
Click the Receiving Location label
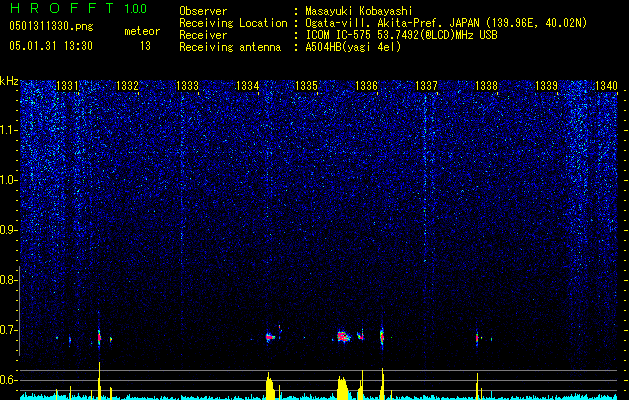tap(233, 23)
